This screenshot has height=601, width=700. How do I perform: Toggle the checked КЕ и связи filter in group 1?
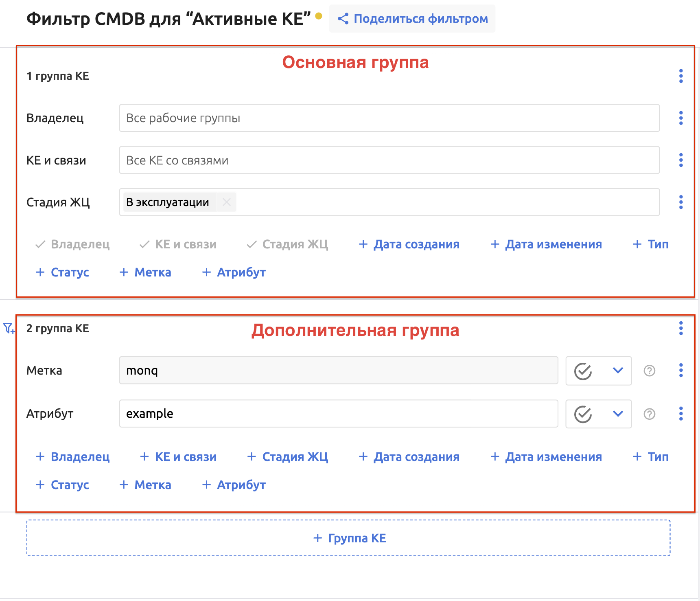[178, 244]
